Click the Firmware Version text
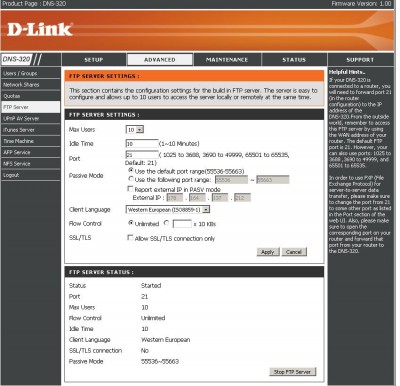Screen dimensions: 400x386 click(x=361, y=4)
